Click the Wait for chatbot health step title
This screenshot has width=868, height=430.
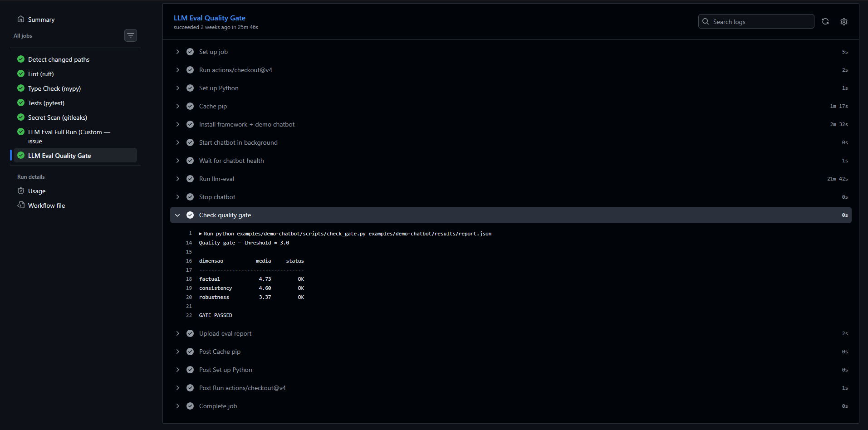click(x=231, y=161)
